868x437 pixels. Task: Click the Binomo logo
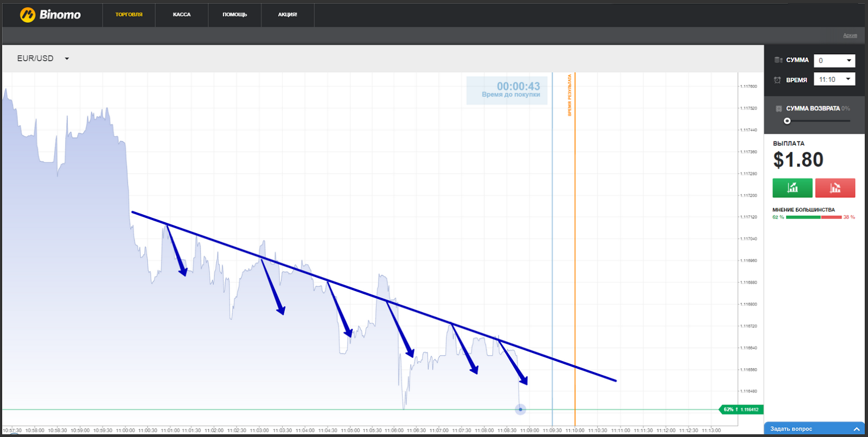click(x=50, y=15)
